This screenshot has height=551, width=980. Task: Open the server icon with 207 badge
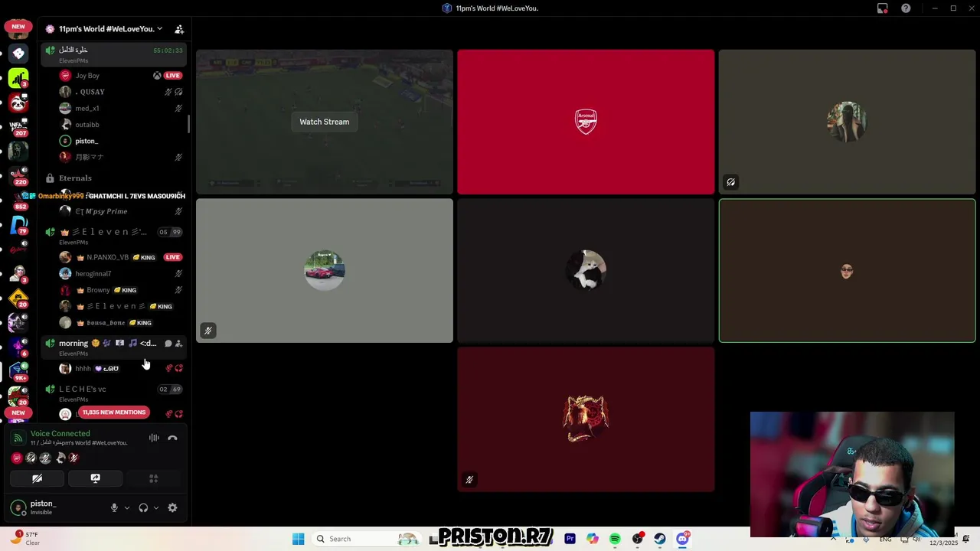(x=18, y=127)
